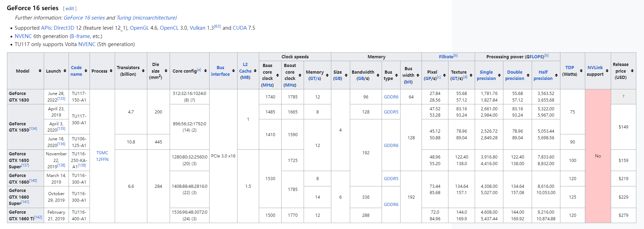Viewport: 644px width, 229px height.
Task: Click sort arrows for Memory (GT/s) clock
Action: (327, 75)
